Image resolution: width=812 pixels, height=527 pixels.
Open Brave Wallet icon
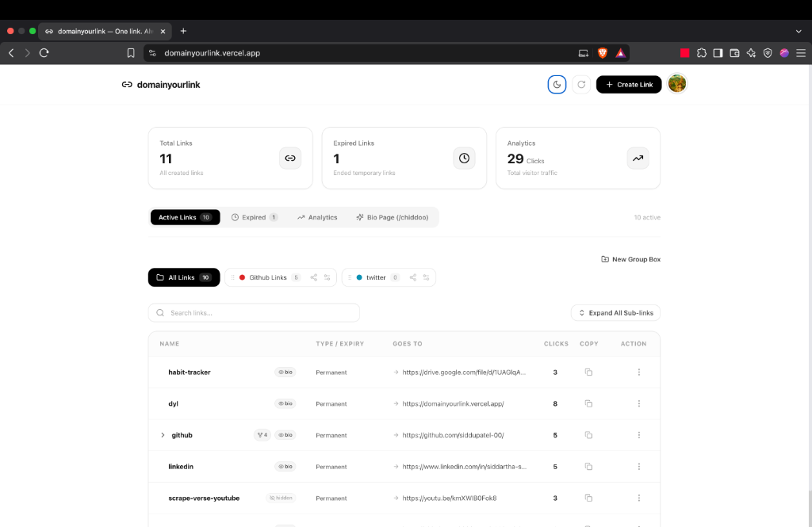pos(734,53)
